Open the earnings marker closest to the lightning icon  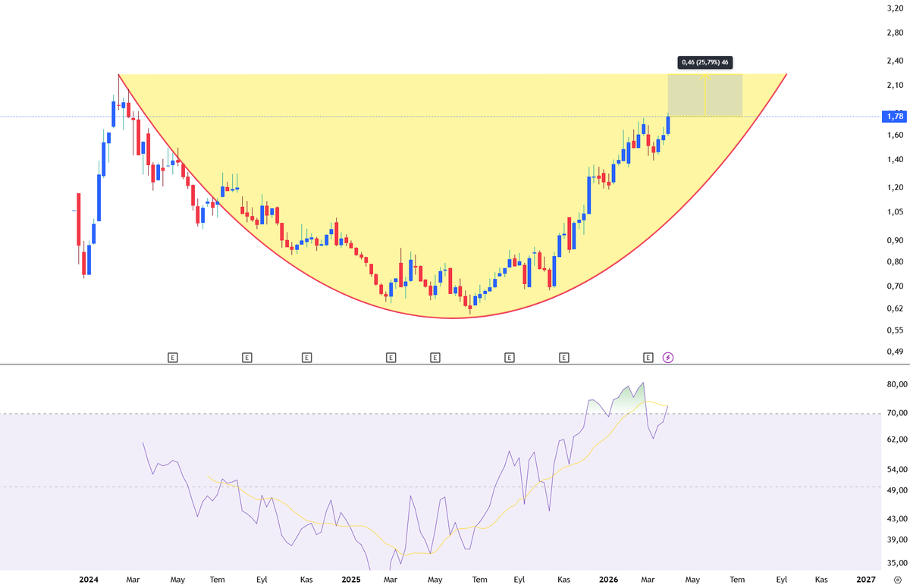pos(648,357)
